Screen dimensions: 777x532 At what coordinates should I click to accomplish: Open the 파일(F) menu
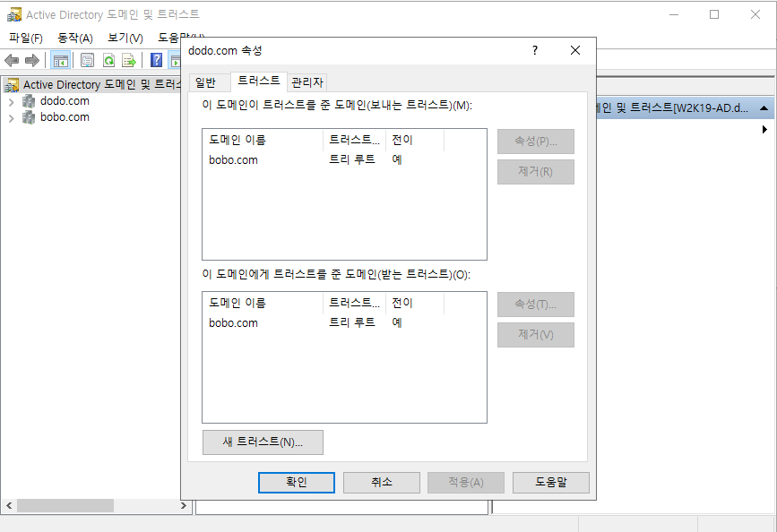click(26, 39)
